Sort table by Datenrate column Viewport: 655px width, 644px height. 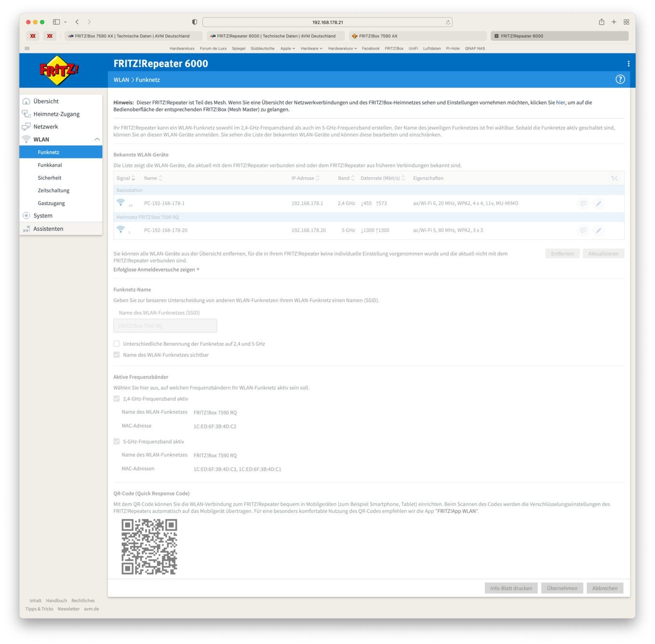383,178
